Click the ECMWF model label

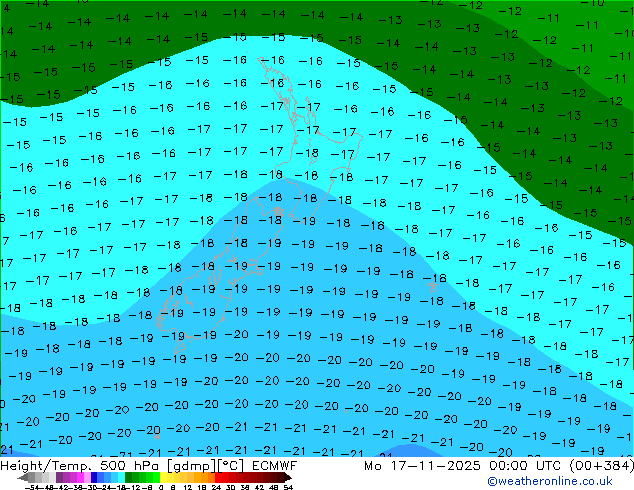(x=275, y=466)
